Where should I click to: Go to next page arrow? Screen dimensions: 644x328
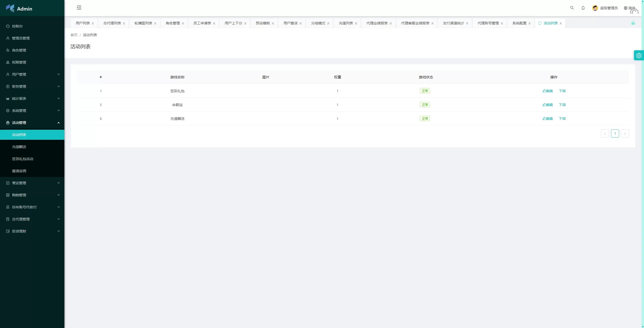625,133
